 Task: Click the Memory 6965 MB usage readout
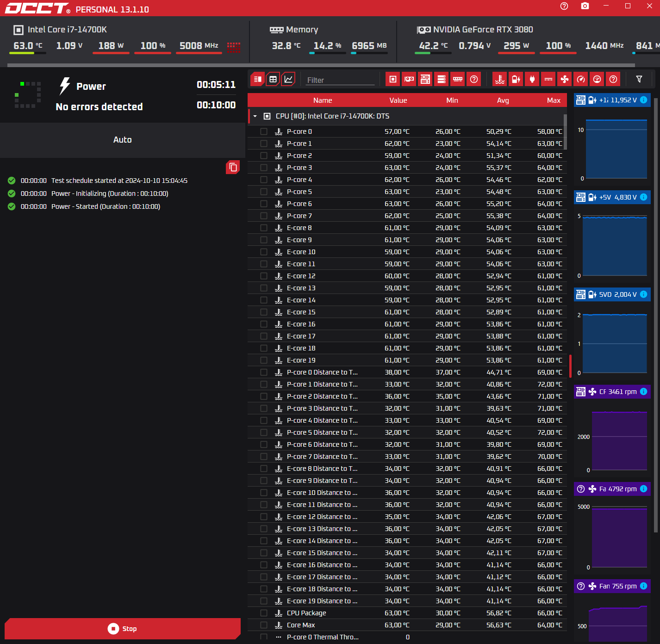(369, 46)
